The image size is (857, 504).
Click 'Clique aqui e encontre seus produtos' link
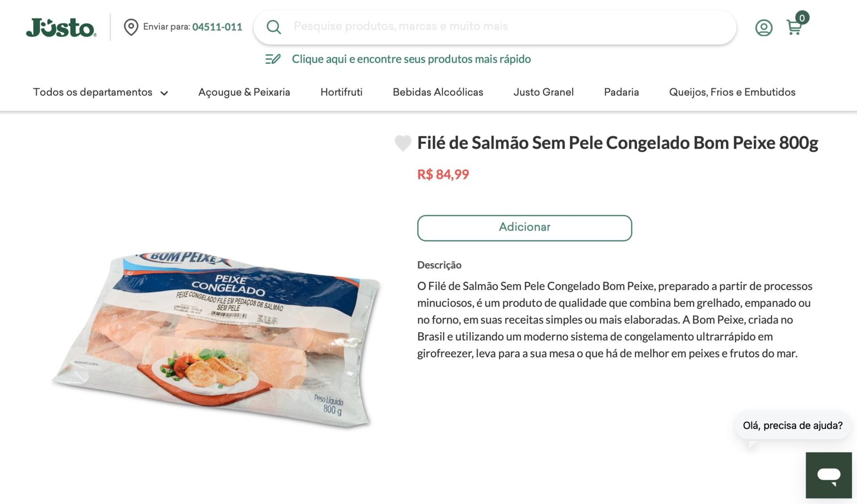click(411, 59)
